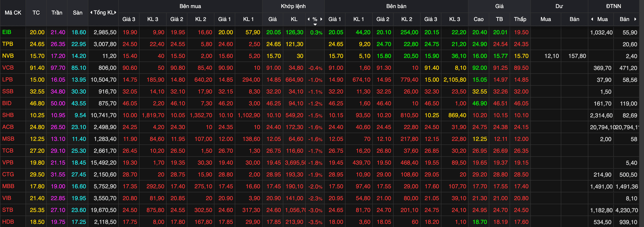Click LPB sell KL 3 value 2,105,80
The width and height of the screenshot is (644, 227).
(x=455, y=80)
